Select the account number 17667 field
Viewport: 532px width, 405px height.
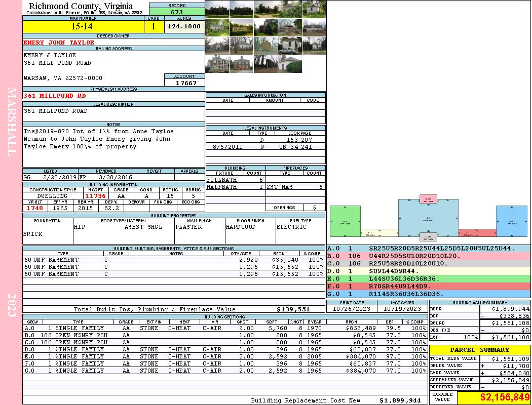[184, 83]
